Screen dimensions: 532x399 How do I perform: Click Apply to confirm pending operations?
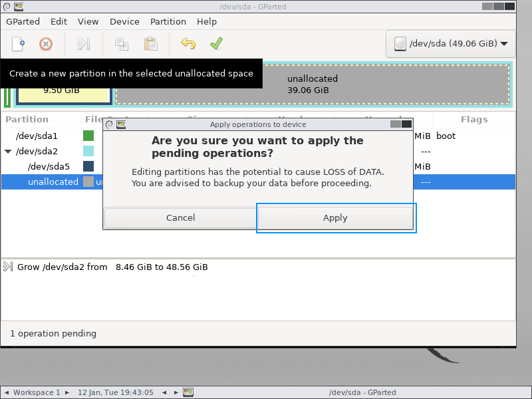(x=335, y=217)
